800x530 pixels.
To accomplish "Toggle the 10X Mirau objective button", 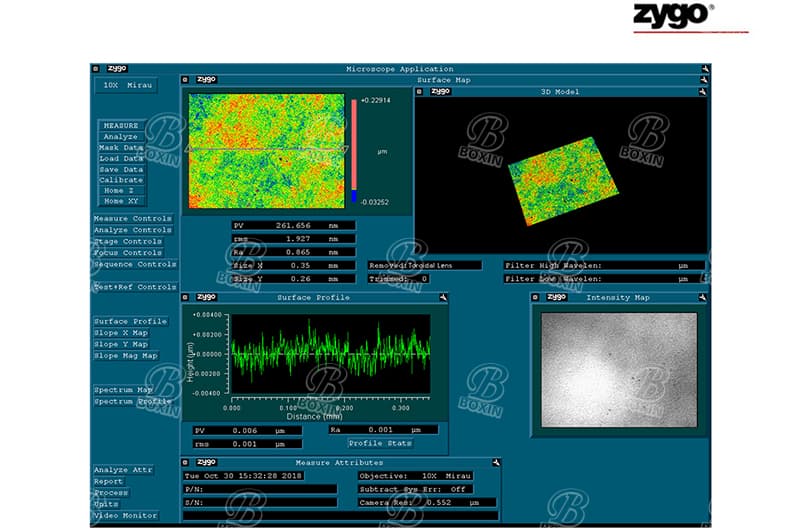I will (125, 86).
